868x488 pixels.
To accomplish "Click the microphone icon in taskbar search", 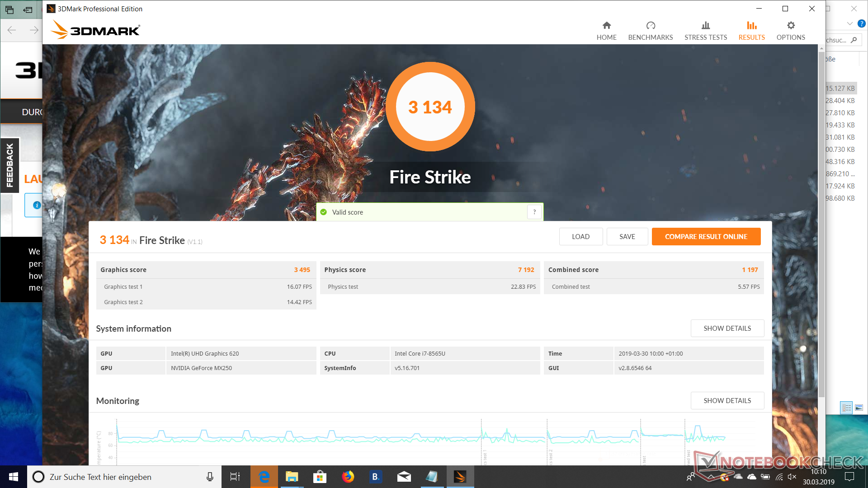I will tap(210, 477).
